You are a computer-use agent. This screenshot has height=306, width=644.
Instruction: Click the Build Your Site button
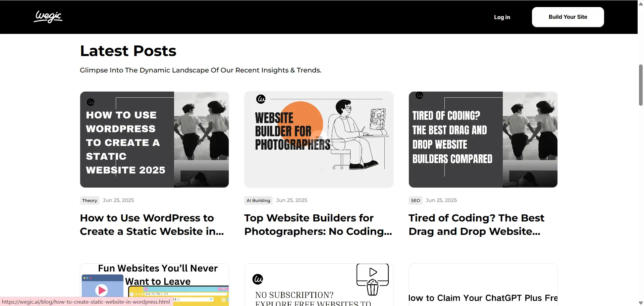pyautogui.click(x=568, y=17)
